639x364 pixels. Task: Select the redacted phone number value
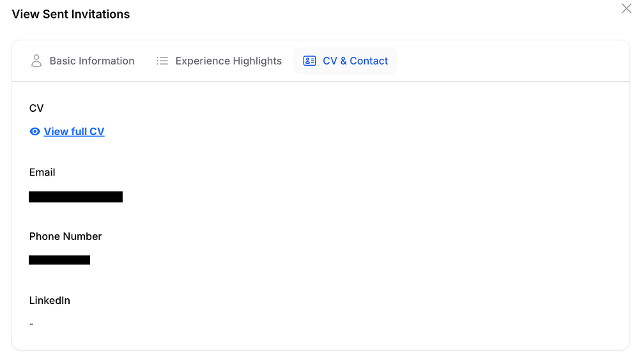pyautogui.click(x=59, y=260)
